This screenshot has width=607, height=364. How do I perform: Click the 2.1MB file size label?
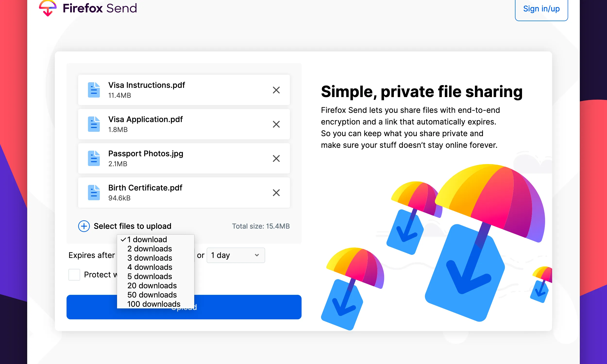tap(118, 164)
